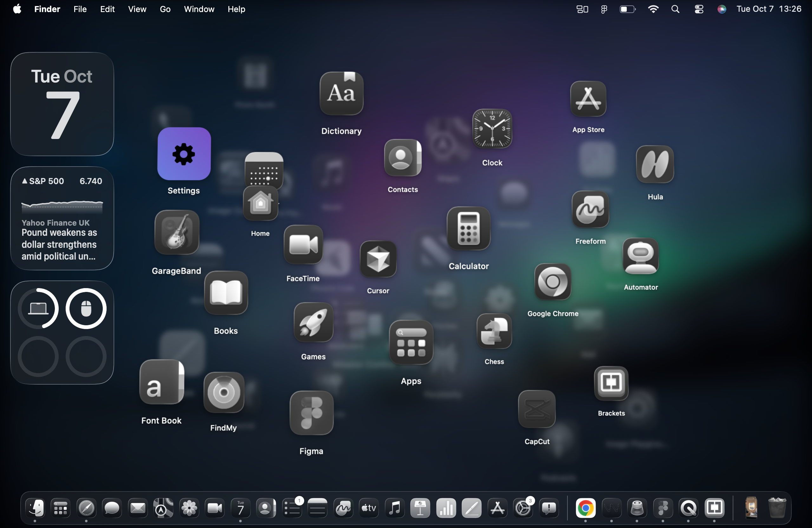Launch the Automator app
Image resolution: width=812 pixels, height=528 pixels.
(640, 256)
